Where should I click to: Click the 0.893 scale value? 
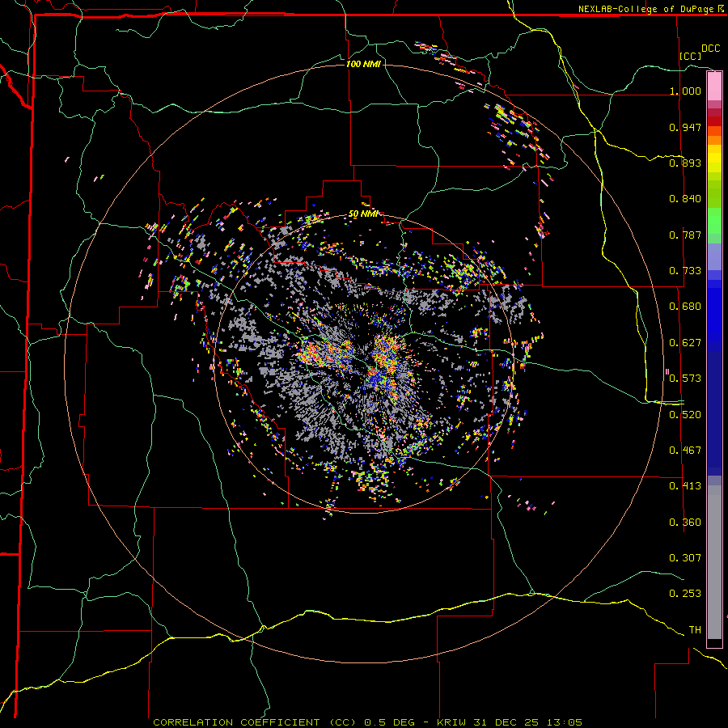point(685,163)
